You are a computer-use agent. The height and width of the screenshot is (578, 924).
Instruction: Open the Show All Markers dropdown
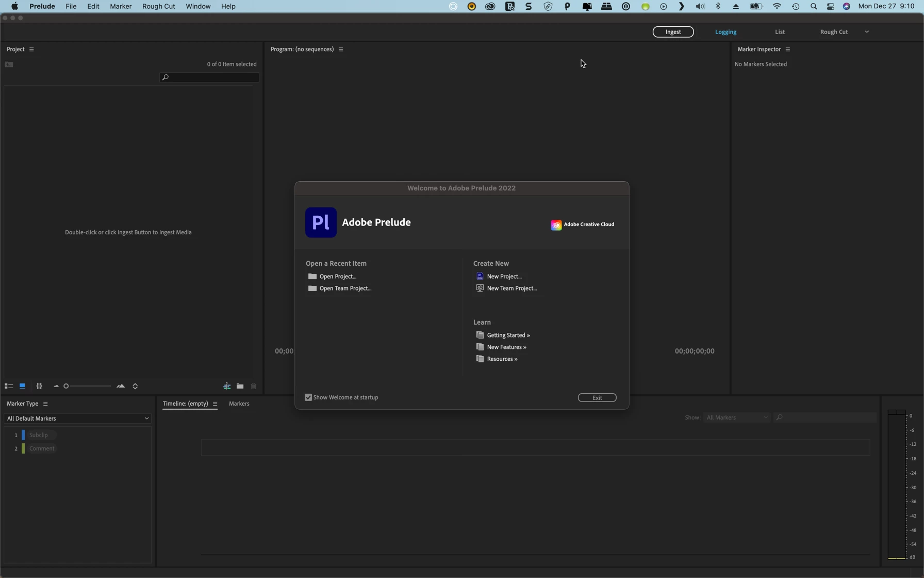pos(737,418)
